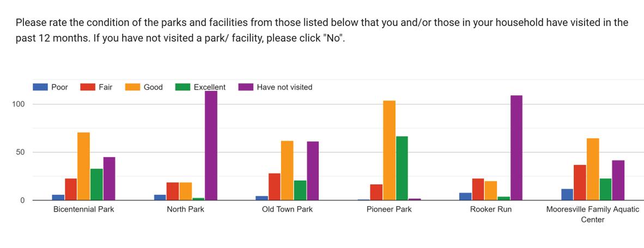Click the green Excellent legend swatch
Image resolution: width=644 pixels, height=248 pixels.
click(x=183, y=87)
